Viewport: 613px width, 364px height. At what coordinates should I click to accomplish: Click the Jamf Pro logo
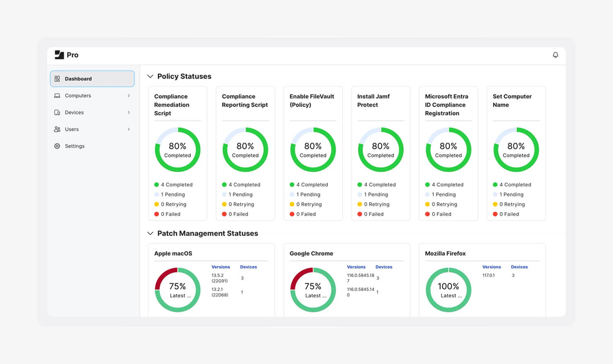pyautogui.click(x=67, y=55)
